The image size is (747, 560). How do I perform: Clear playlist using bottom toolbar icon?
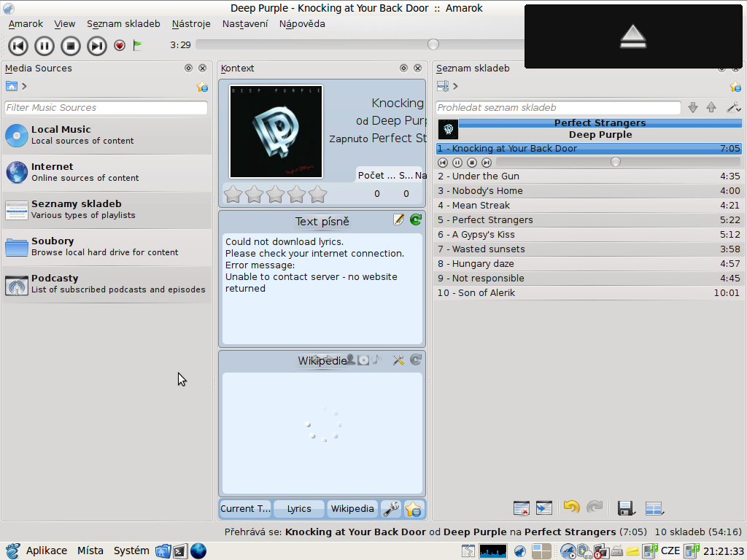[x=522, y=508]
